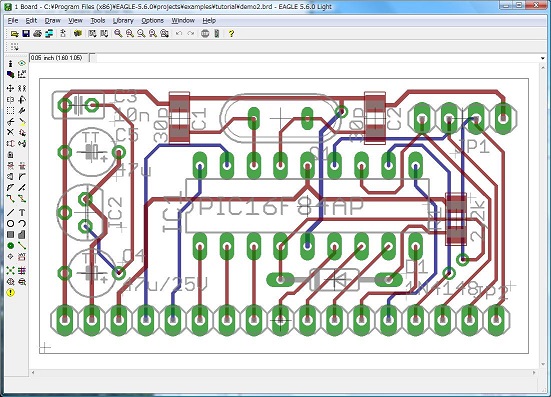Open the File menu
The image size is (551, 397).
point(13,20)
